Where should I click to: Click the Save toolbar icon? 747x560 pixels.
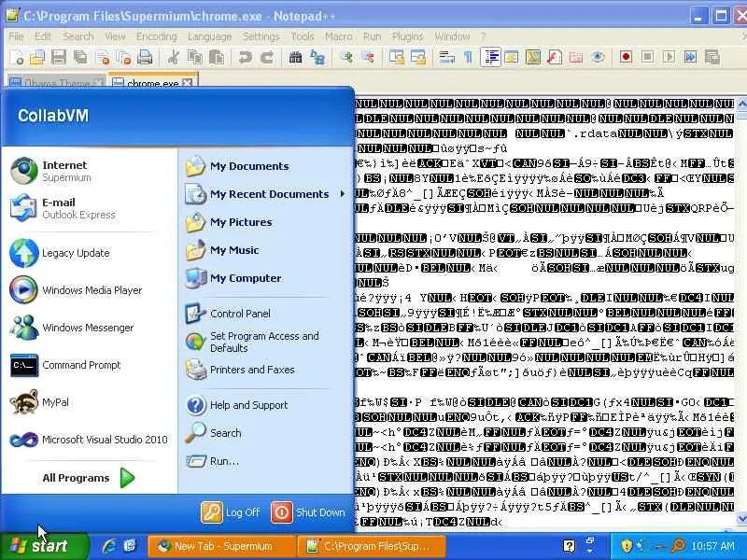(59, 58)
